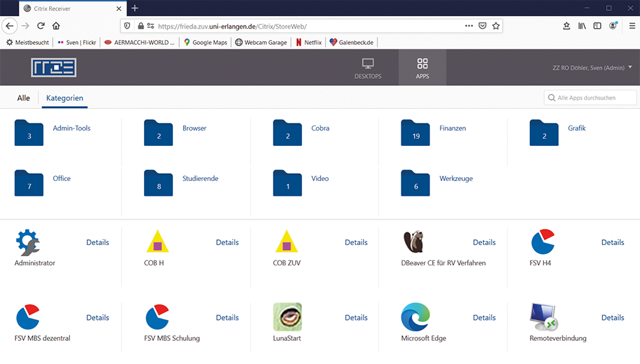
Task: Show Details for COB H
Action: 227,242
